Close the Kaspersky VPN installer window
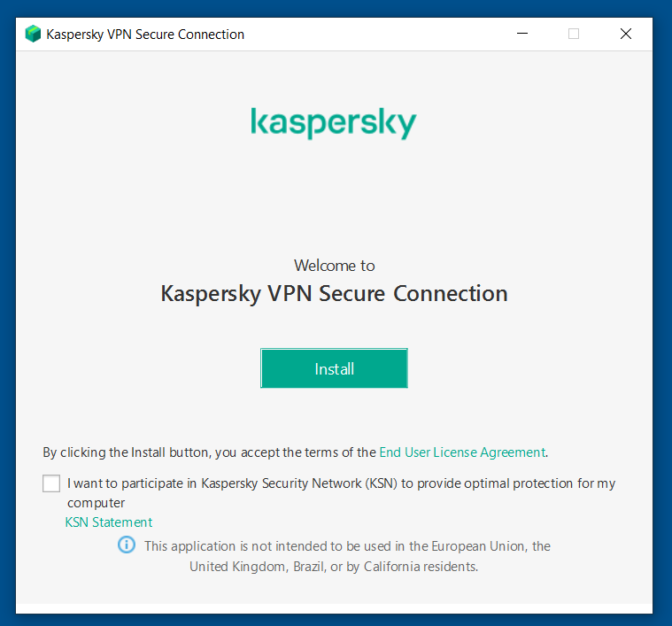The width and height of the screenshot is (672, 626). [x=626, y=35]
